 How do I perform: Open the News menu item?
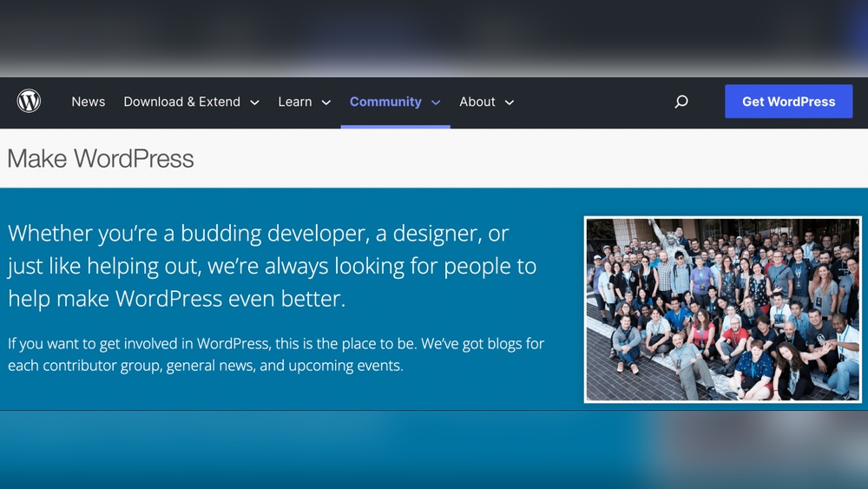click(x=88, y=102)
